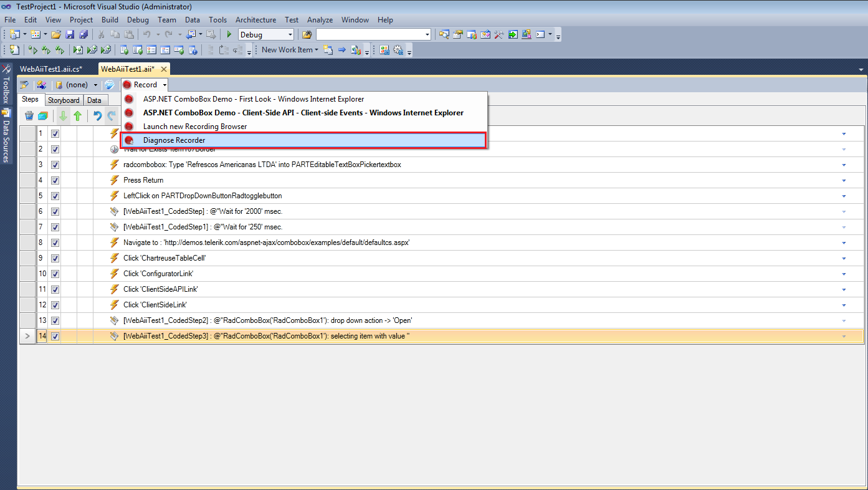Click the Record button
Screen dimensions: 868x490
pos(140,85)
